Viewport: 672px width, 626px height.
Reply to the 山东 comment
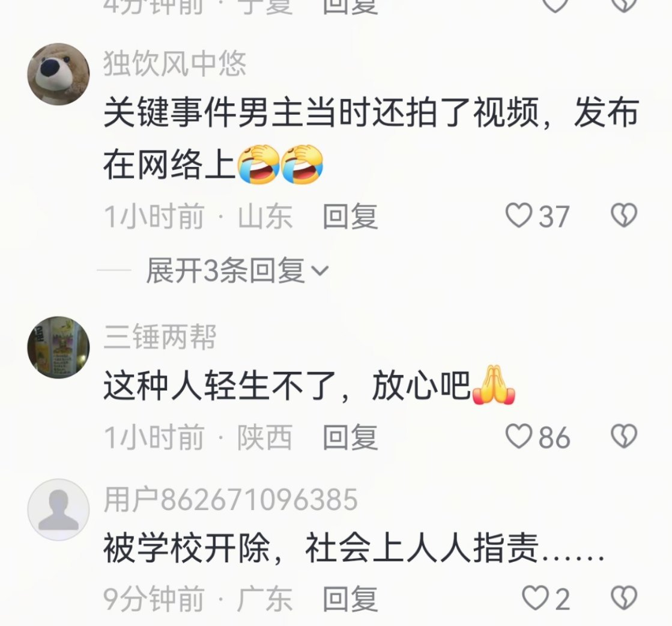tap(350, 216)
